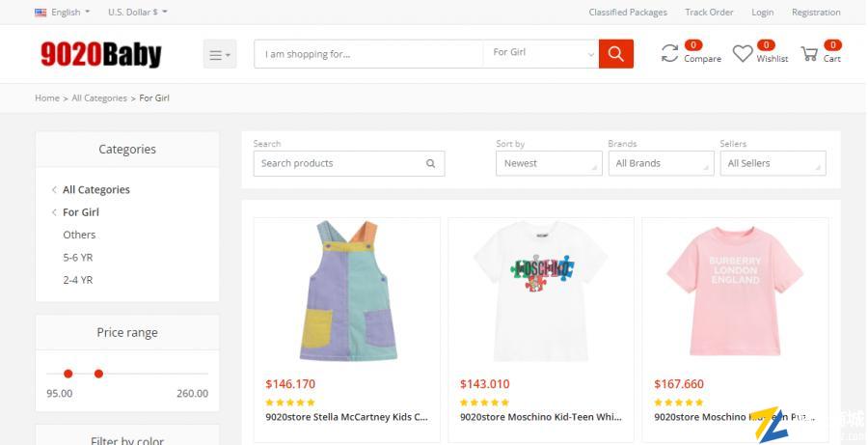Click the Compare counter badge

(x=693, y=45)
